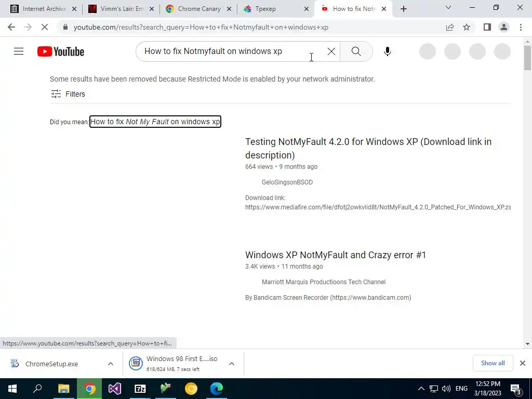Open the notification center icon
This screenshot has height=399, width=532.
point(516,390)
